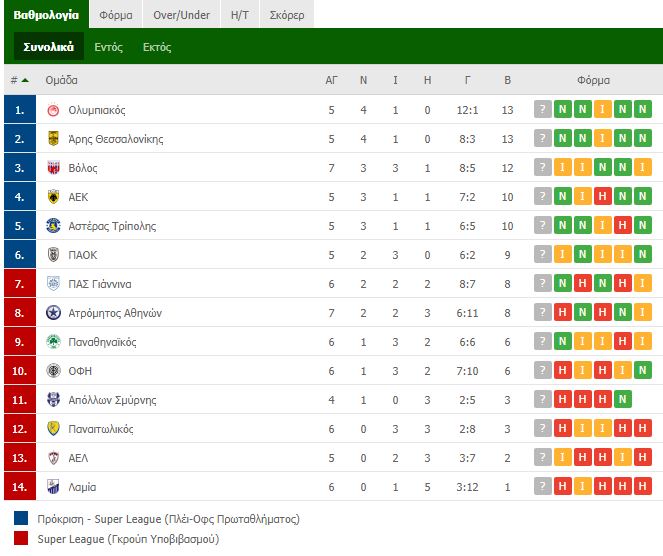Click the Αστέρας Τρίπολης crest icon

click(53, 226)
